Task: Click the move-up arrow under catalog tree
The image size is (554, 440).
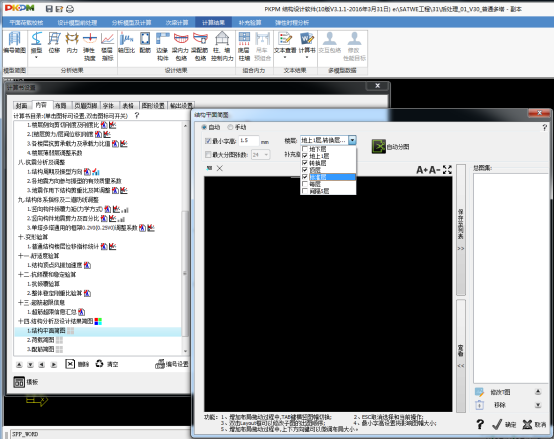Action: click(19, 364)
